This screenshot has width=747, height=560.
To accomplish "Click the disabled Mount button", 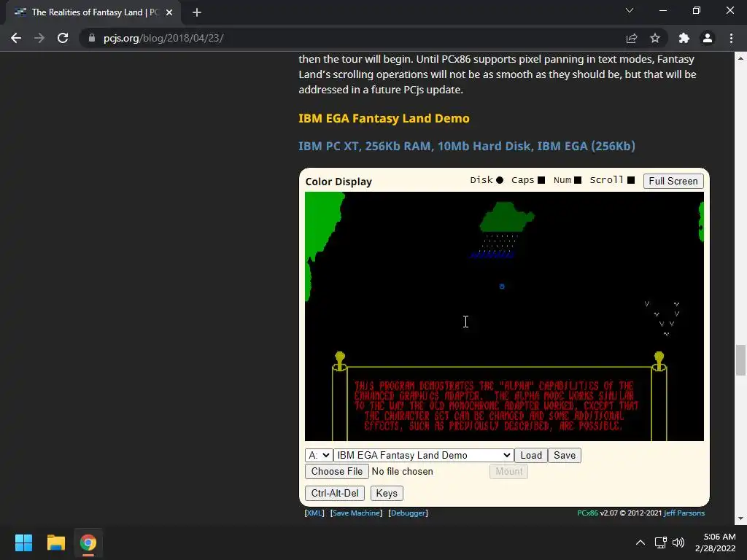I will 508,472.
